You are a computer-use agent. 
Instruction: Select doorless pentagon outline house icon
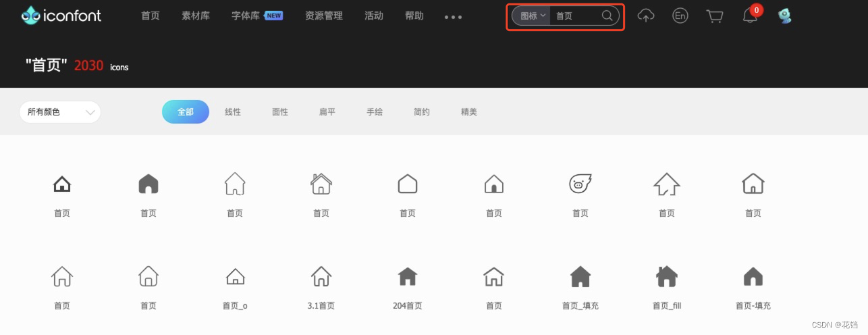pyautogui.click(x=408, y=183)
